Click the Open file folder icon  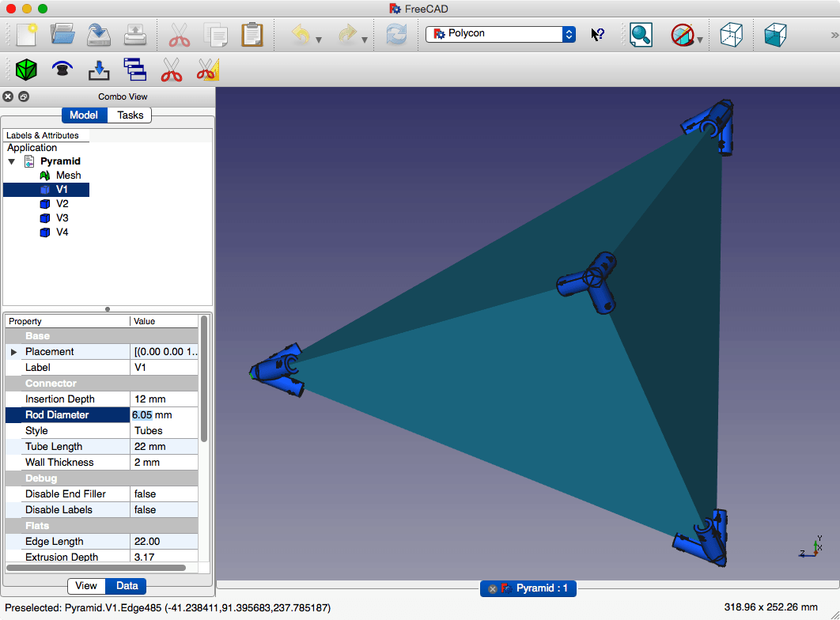coord(62,35)
